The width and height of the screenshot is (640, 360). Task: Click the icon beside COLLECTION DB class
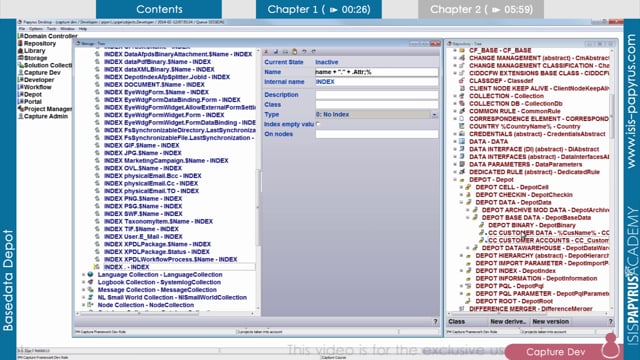click(x=462, y=104)
